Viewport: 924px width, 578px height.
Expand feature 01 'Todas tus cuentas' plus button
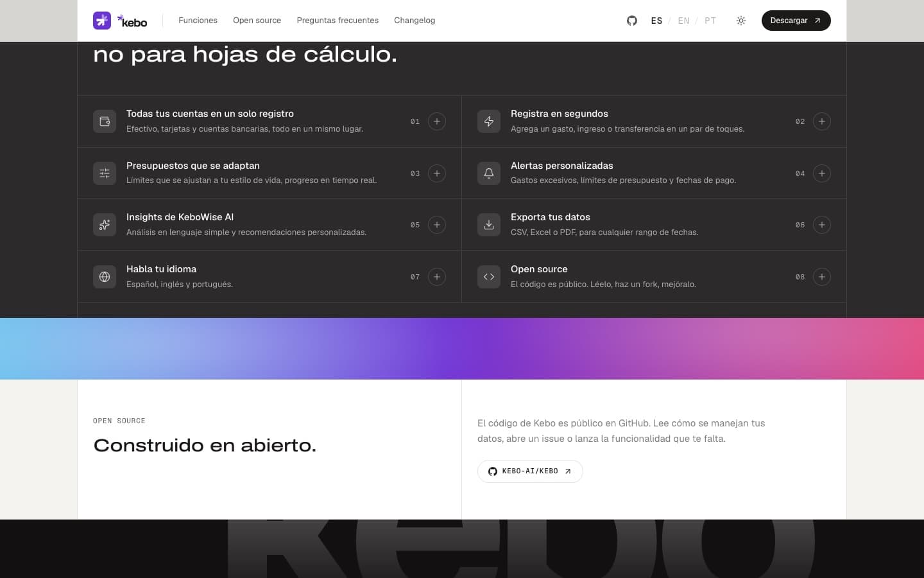pos(437,121)
